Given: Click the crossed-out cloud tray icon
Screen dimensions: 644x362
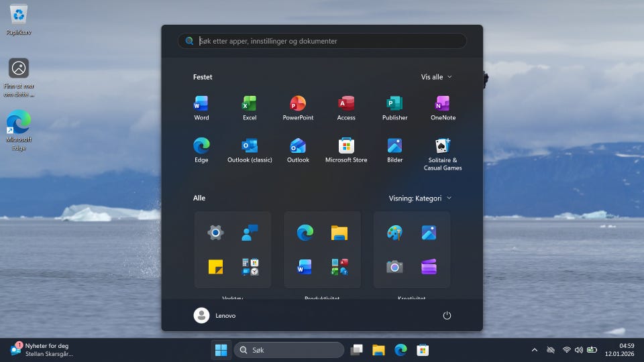Looking at the screenshot, I should [x=551, y=350].
